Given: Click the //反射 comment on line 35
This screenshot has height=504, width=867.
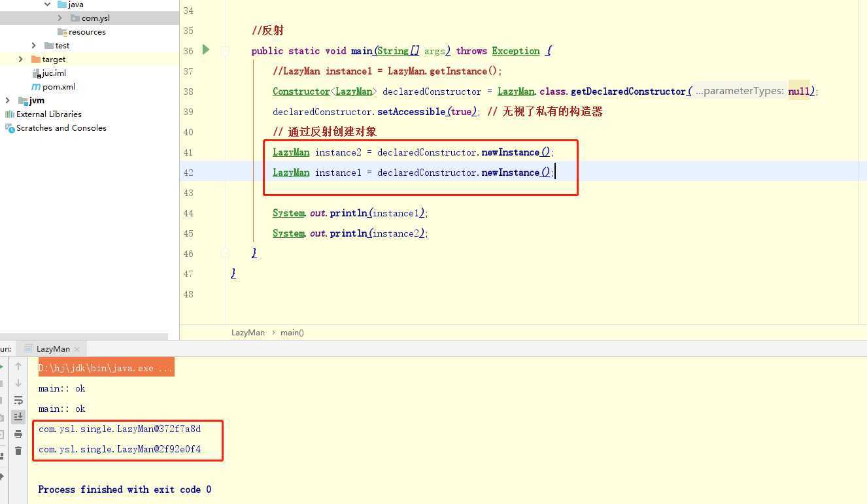Looking at the screenshot, I should 267,31.
